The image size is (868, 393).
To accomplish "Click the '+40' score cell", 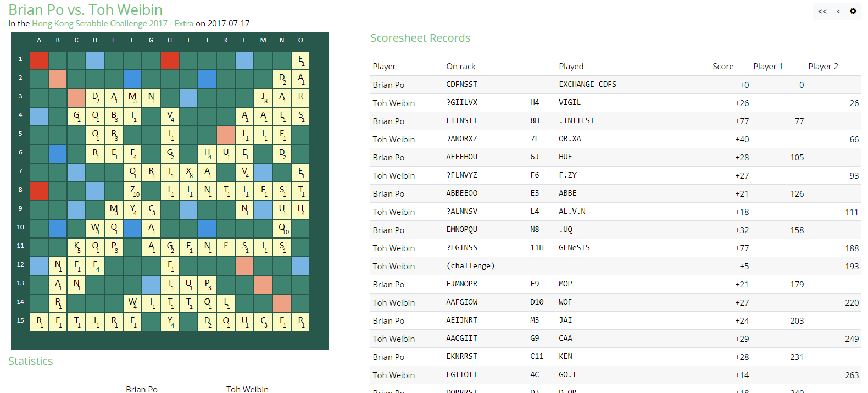I will coord(742,139).
